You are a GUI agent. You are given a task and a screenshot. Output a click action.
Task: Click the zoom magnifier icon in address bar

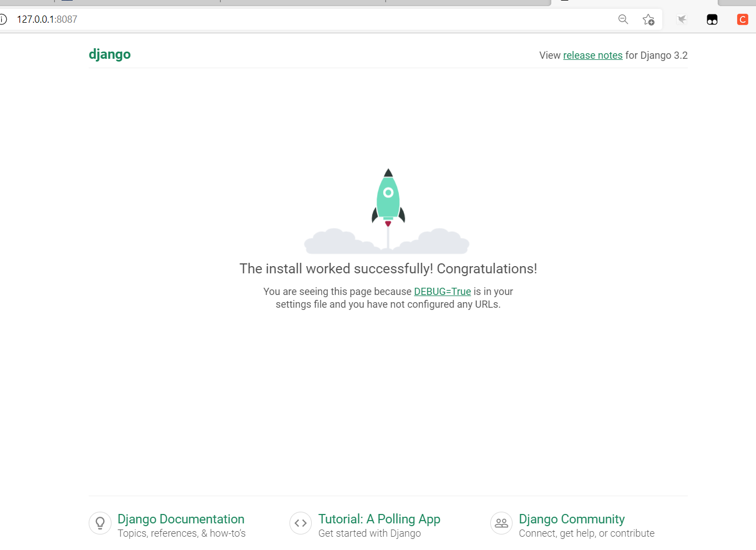(x=623, y=19)
